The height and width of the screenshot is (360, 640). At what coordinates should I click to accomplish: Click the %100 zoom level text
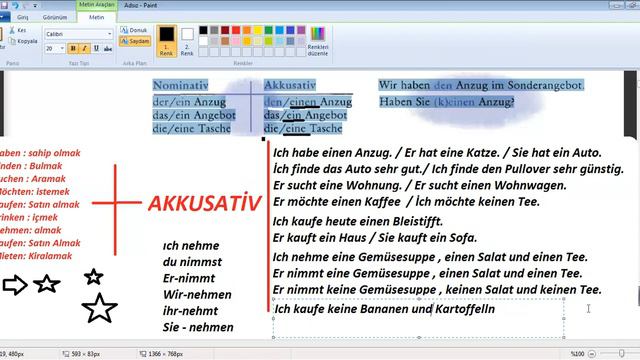577,354
